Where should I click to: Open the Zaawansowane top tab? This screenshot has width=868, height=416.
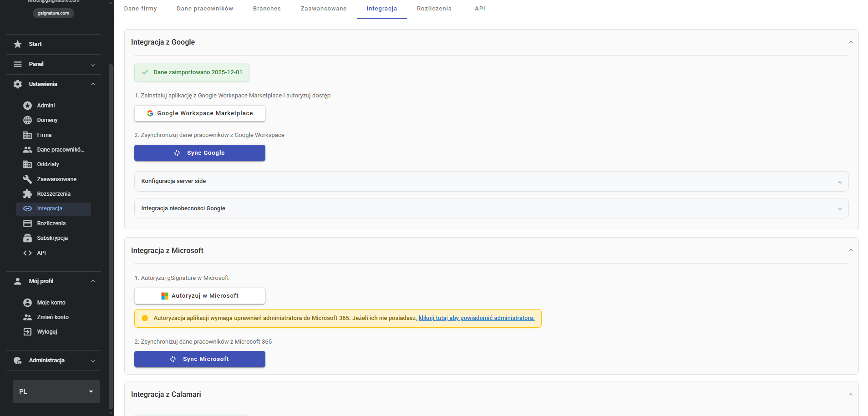(324, 9)
